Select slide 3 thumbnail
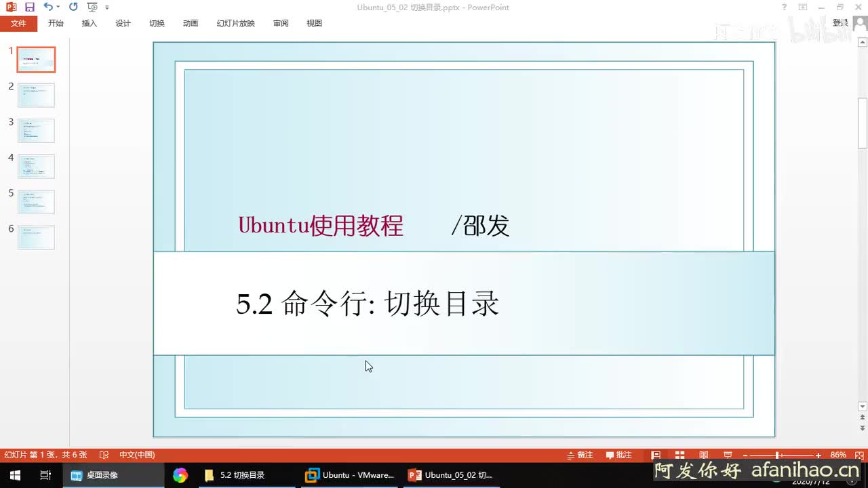The height and width of the screenshot is (488, 868). (36, 131)
